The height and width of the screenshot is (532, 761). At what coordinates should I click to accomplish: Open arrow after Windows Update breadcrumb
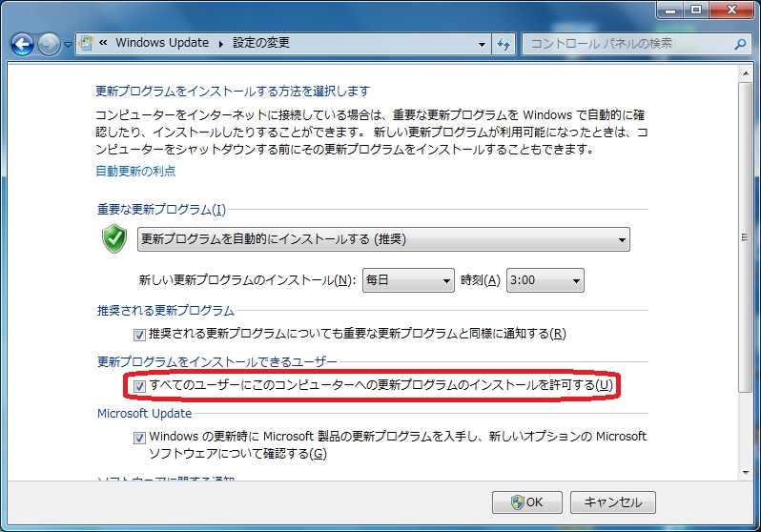click(221, 44)
